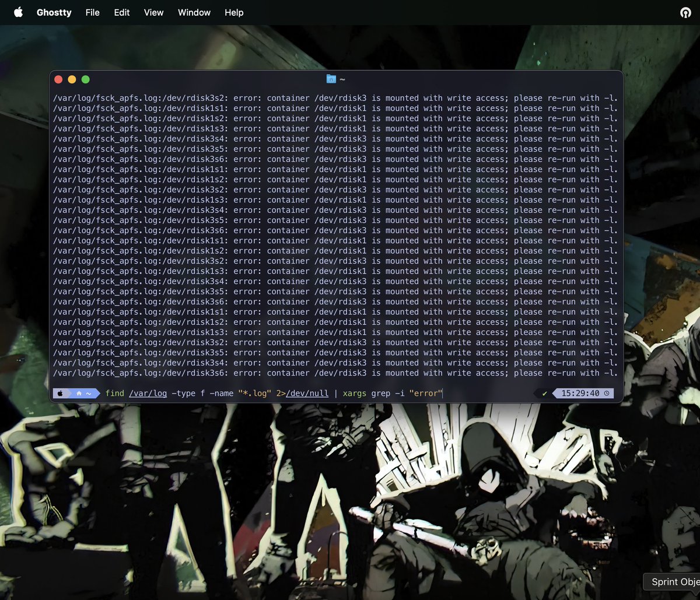The width and height of the screenshot is (700, 600).
Task: Click the clock icon beside the prompt time
Action: 607,394
